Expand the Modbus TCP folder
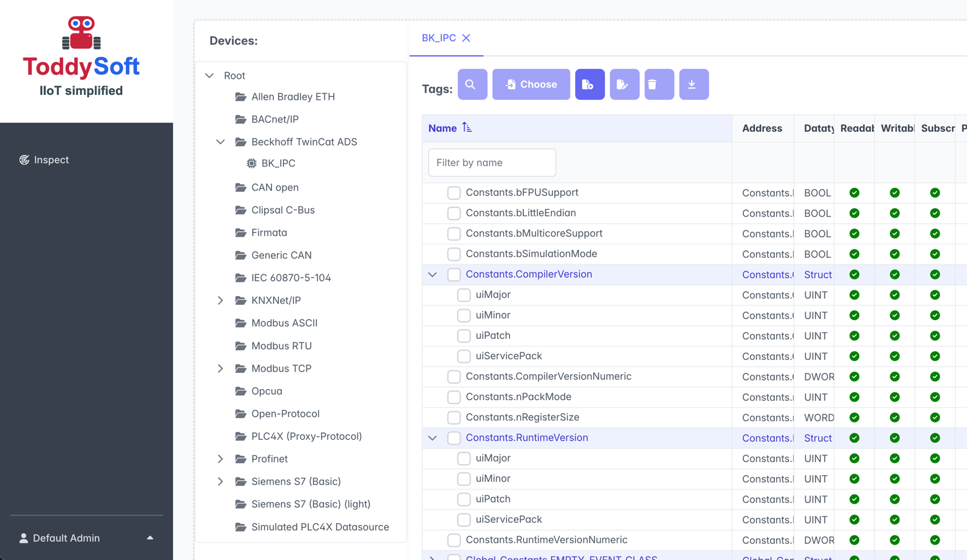 (220, 369)
